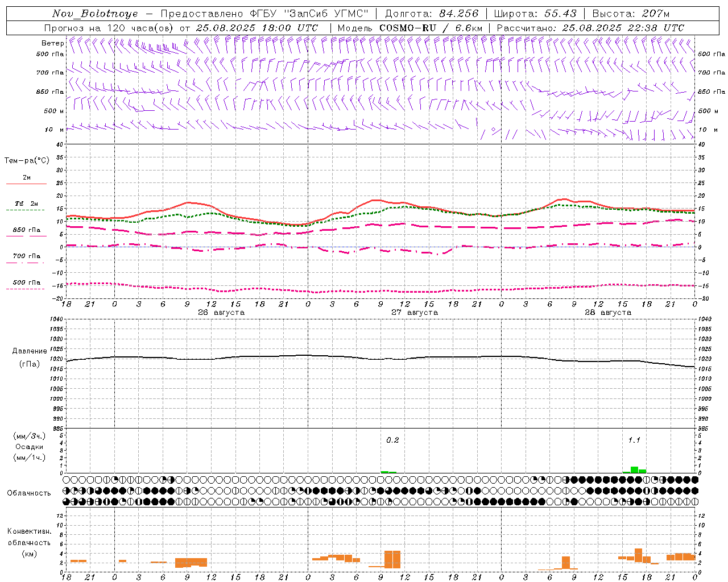Image resolution: width=728 pixels, height=582 pixels.
Task: Click the Широта: 55.43 value
Action: (535, 14)
